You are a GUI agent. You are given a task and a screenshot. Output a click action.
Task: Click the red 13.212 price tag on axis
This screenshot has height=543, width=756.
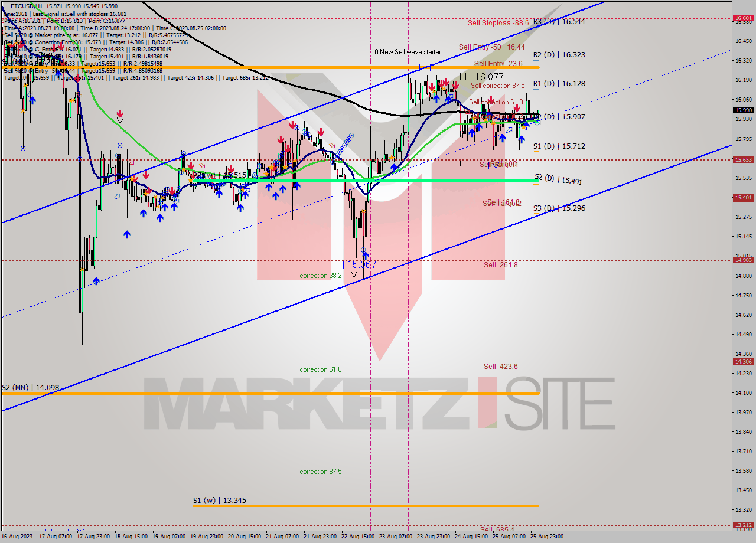coord(742,525)
